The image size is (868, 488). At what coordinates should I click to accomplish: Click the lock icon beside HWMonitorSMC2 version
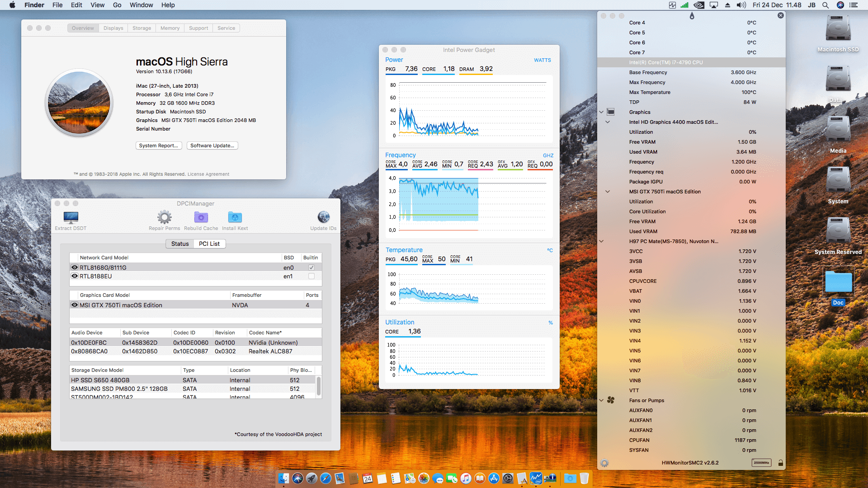780,463
